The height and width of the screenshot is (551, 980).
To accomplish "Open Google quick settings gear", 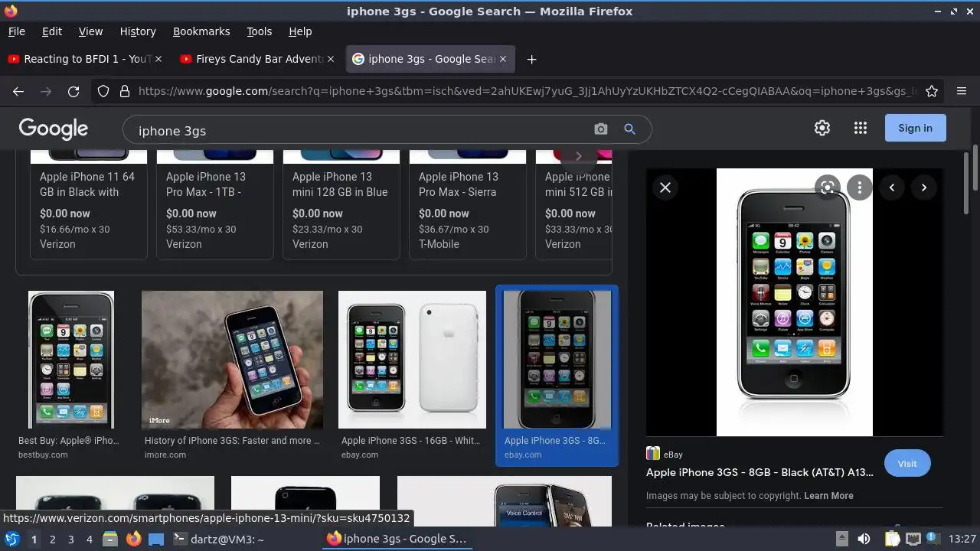I will (x=822, y=128).
